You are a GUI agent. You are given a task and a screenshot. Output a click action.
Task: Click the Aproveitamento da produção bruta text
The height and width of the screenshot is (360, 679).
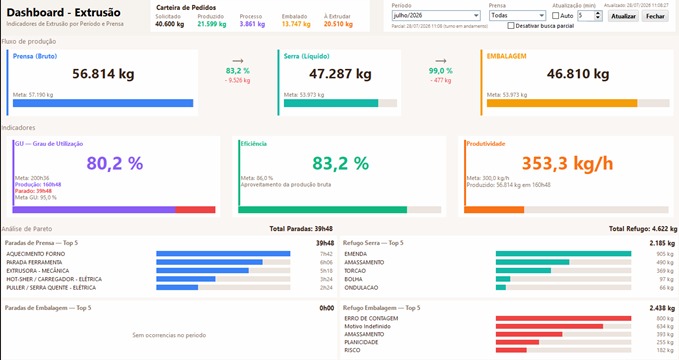(x=286, y=185)
